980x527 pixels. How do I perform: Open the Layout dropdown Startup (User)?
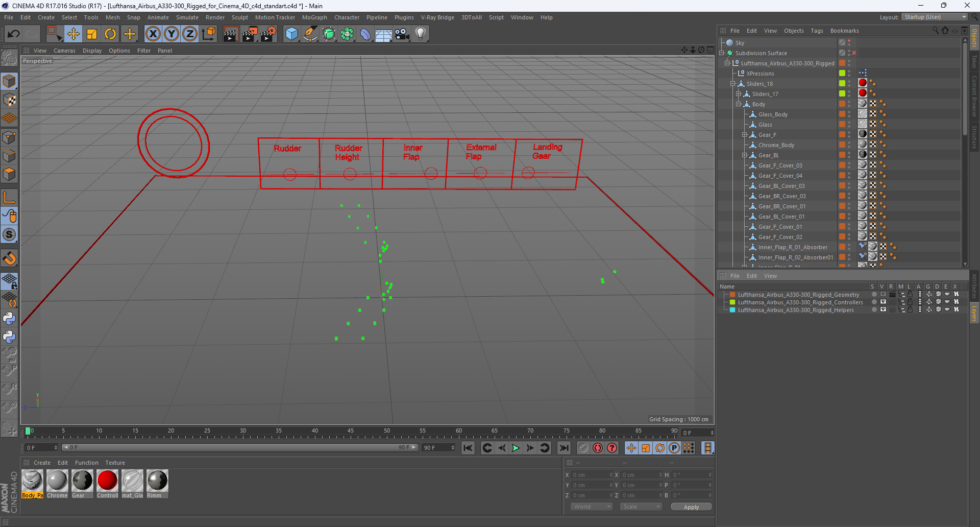click(935, 17)
